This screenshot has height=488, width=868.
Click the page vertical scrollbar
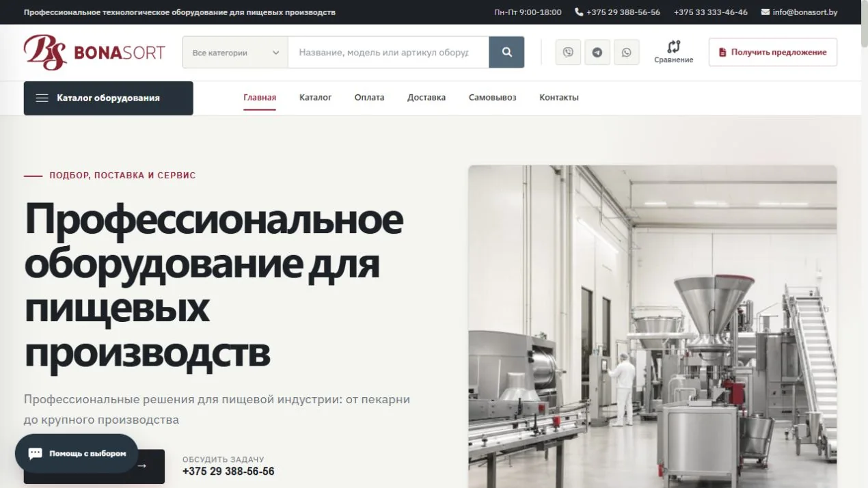pos(864,244)
